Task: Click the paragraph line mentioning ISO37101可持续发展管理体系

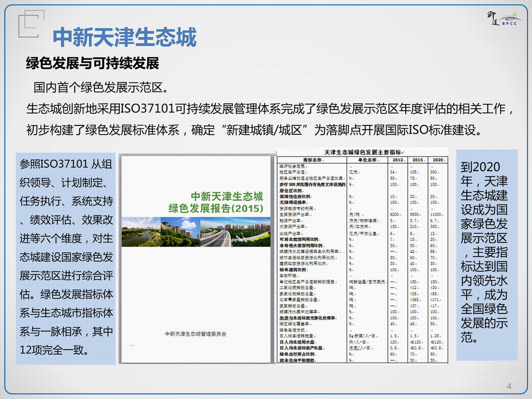Action: point(270,108)
